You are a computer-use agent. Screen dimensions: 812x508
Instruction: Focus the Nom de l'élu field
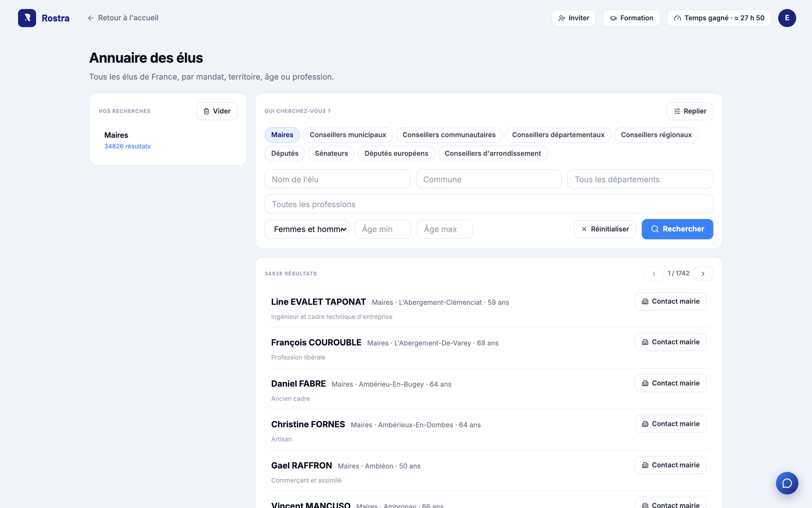coord(337,179)
